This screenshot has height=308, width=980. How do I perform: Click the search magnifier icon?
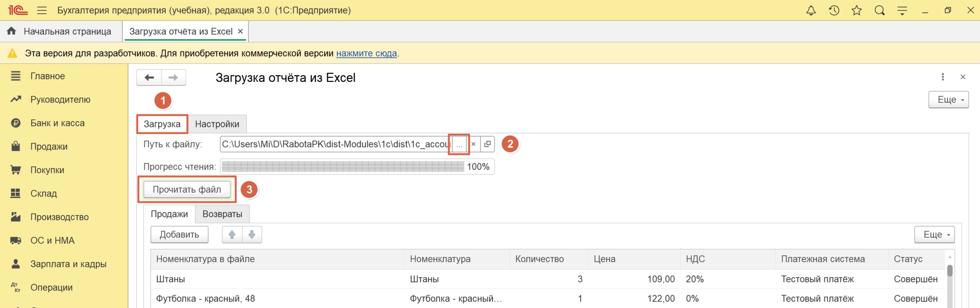(880, 10)
